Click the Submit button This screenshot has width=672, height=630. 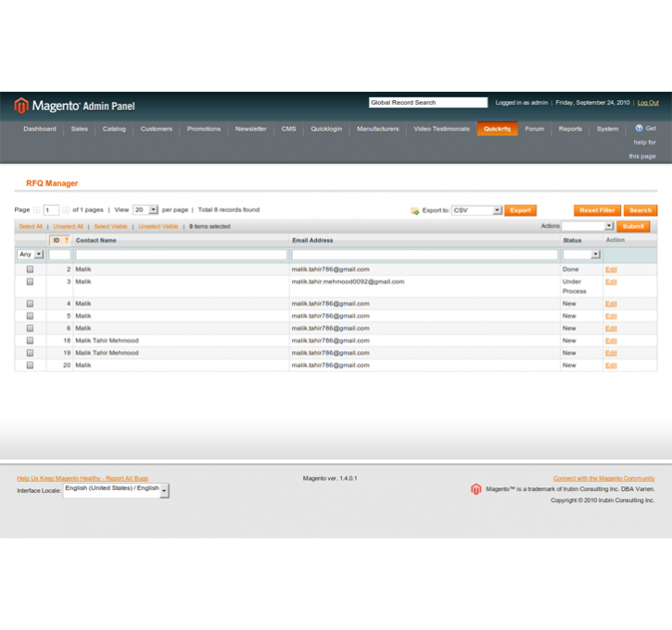tap(633, 226)
